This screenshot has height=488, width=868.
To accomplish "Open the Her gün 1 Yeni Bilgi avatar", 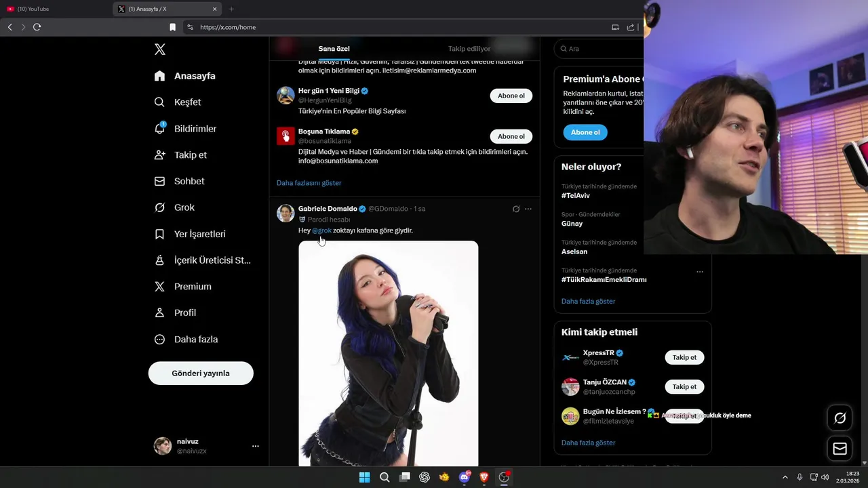I will click(285, 95).
